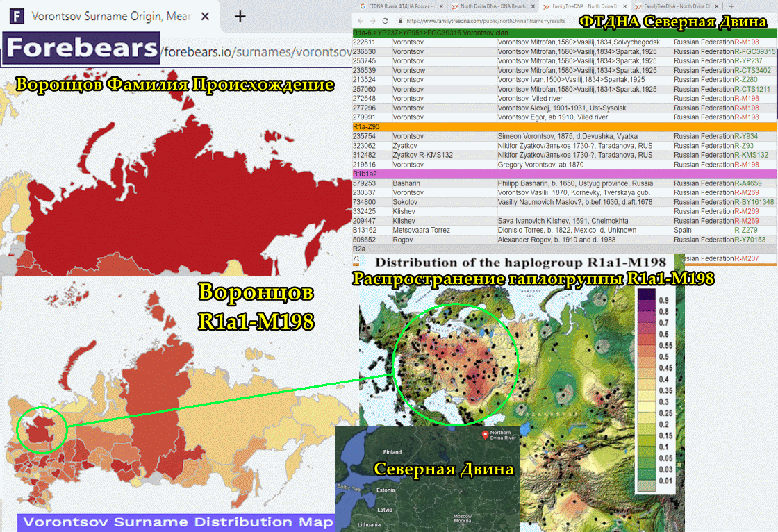Click the 0.5 orange-red legend swatch
This screenshot has height=532, width=778.
(x=647, y=351)
